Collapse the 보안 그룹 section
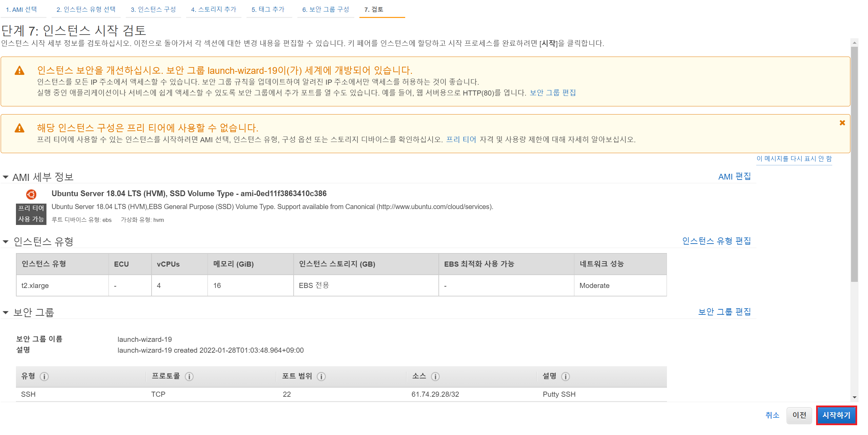The image size is (868, 435). point(6,312)
